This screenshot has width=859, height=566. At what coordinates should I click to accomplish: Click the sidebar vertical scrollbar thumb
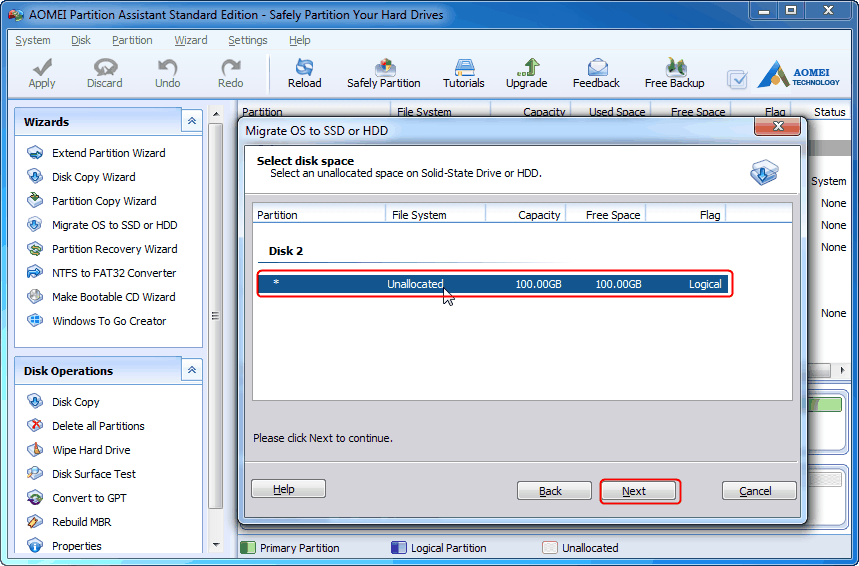coord(216,316)
